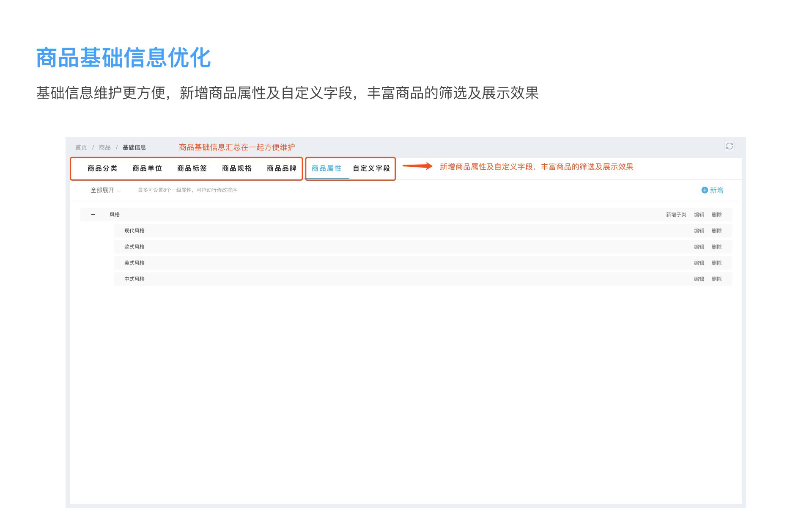Click 首页 in the breadcrumb
The image size is (812, 508).
click(81, 147)
